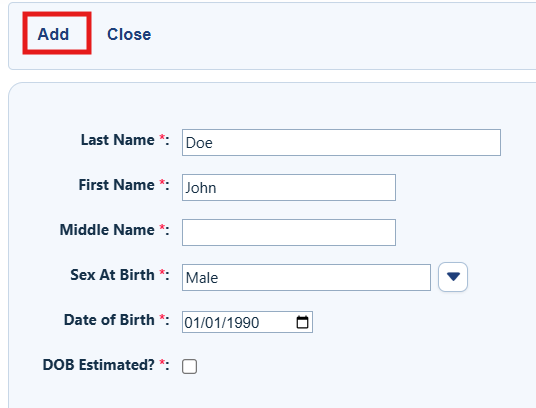Click the Middle Name label text
The image size is (536, 408).
tap(107, 230)
